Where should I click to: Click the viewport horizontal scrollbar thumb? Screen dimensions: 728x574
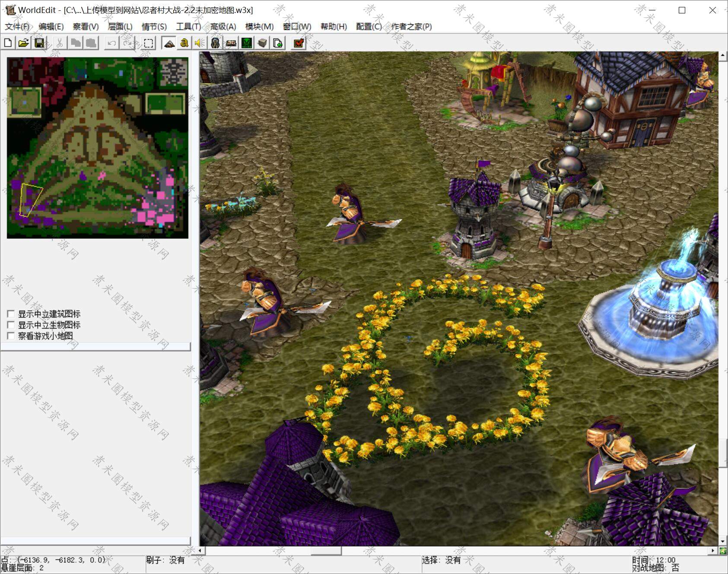pos(326,551)
